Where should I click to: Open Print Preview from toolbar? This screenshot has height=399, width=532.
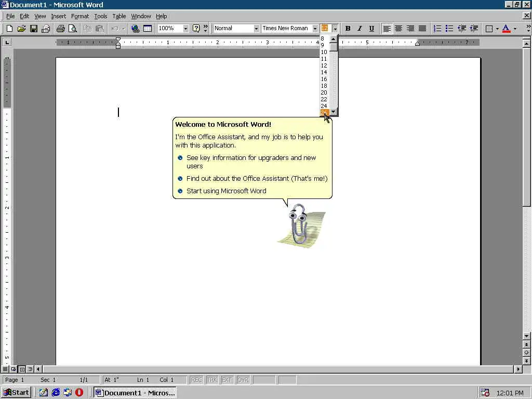[73, 29]
